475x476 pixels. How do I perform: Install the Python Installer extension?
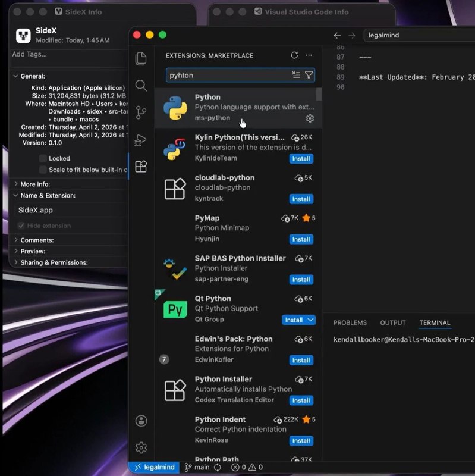click(301, 400)
